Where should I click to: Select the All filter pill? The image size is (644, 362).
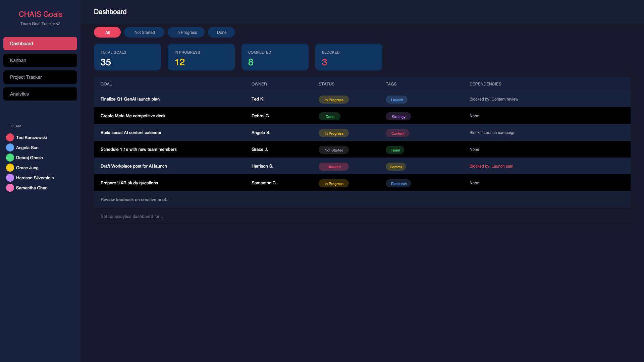107,32
